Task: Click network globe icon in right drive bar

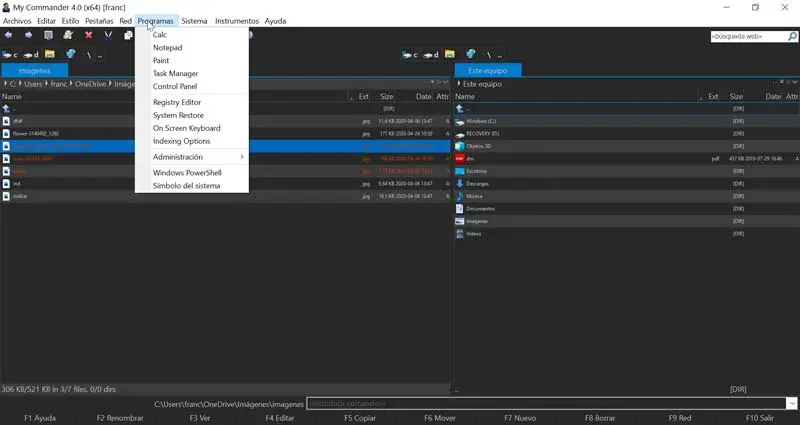Action: [470, 54]
